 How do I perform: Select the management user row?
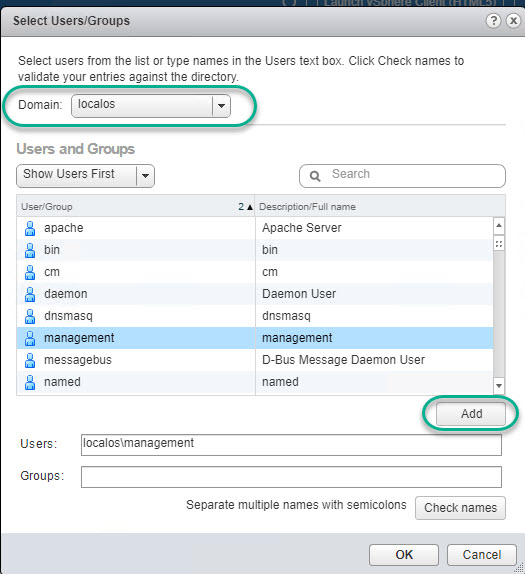255,338
